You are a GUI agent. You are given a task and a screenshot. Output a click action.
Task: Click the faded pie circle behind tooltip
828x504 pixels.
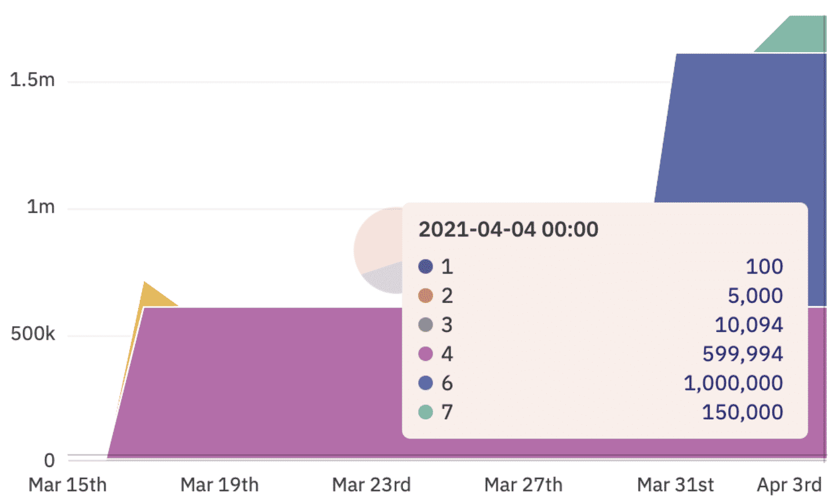[x=378, y=250]
